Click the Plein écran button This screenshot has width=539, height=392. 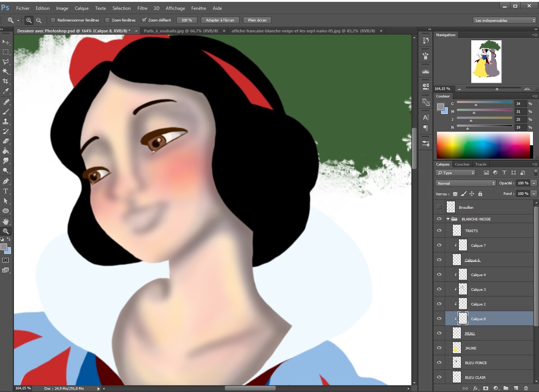coord(257,20)
